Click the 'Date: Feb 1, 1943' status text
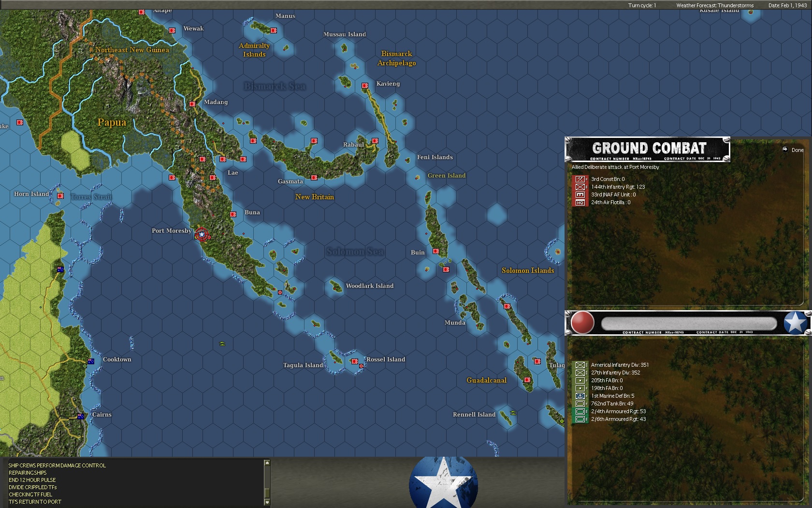 click(x=788, y=5)
